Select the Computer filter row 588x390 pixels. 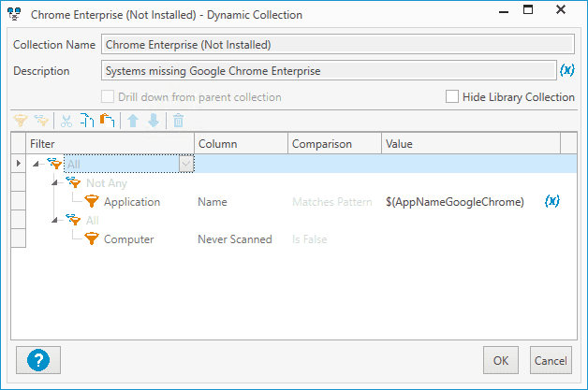pos(294,238)
